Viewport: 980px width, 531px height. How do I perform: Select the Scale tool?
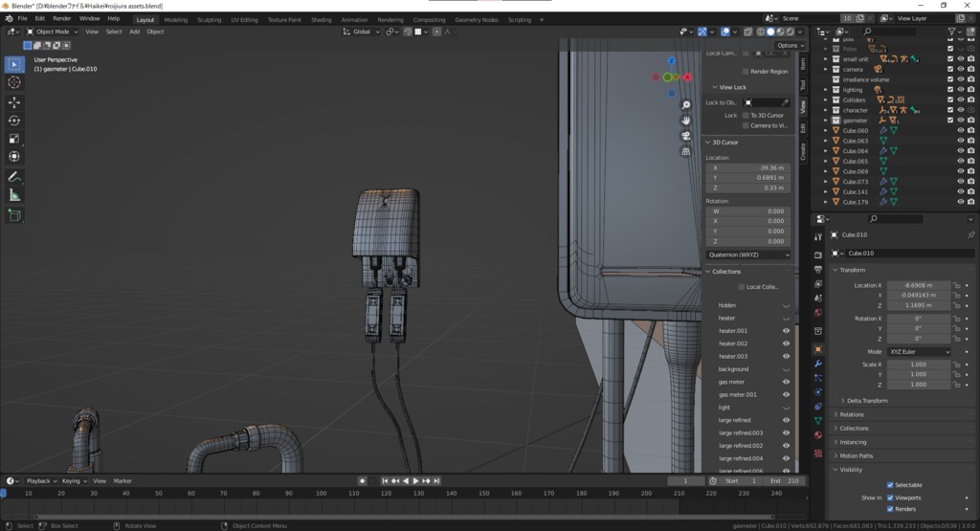point(14,139)
